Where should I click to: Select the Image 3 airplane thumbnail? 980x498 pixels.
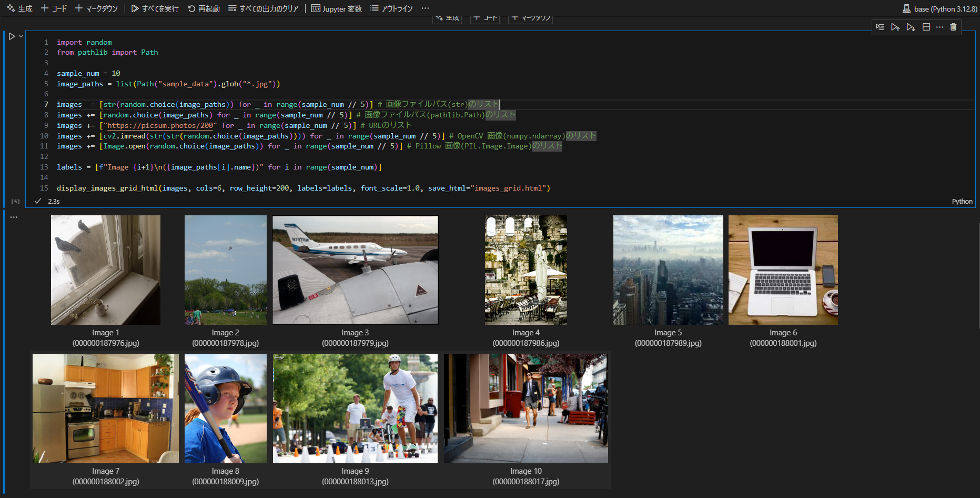click(x=355, y=270)
